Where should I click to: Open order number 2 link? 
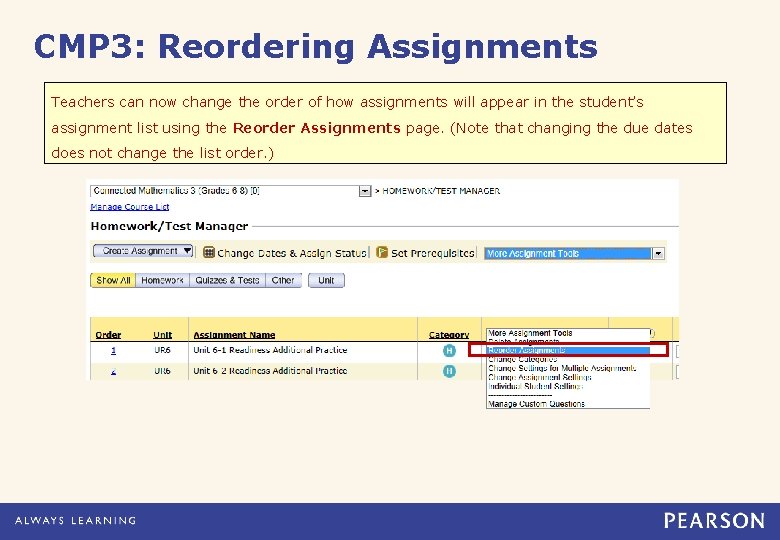tap(113, 371)
